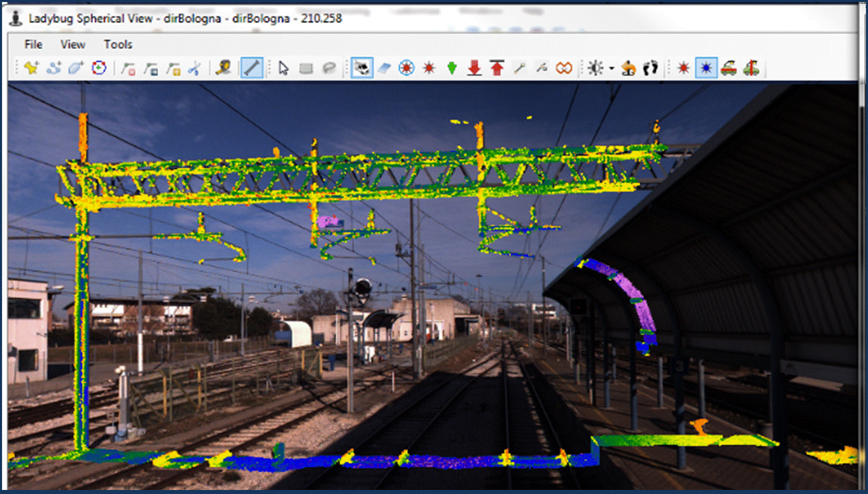Screen dimensions: 868x494
Task: Click the red downward arrow icon
Action: (474, 68)
